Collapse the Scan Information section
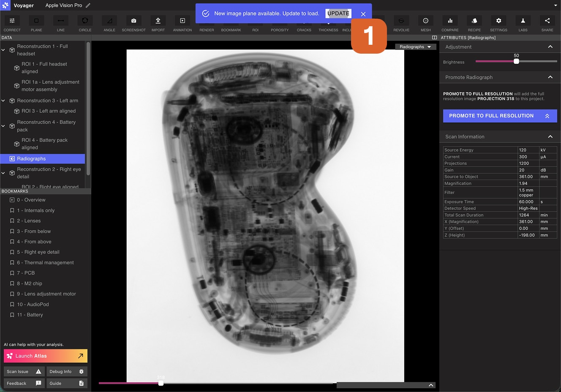The width and height of the screenshot is (561, 392). tap(550, 137)
